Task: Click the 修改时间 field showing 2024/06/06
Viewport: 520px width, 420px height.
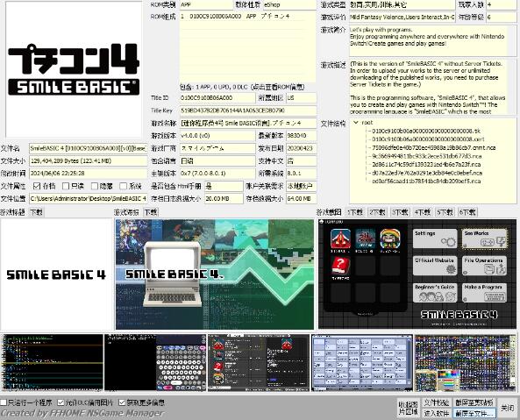Action: tap(88, 174)
